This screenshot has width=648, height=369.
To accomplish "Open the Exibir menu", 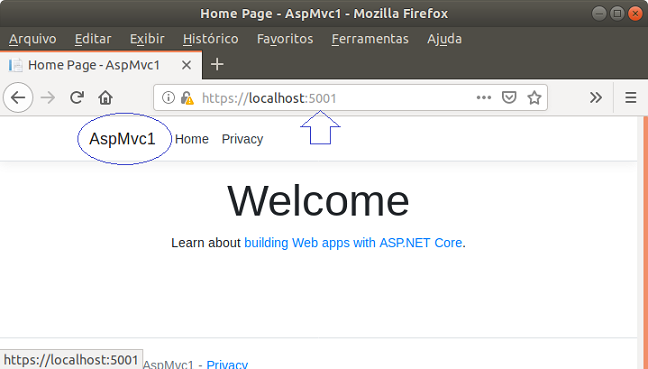I will [147, 39].
